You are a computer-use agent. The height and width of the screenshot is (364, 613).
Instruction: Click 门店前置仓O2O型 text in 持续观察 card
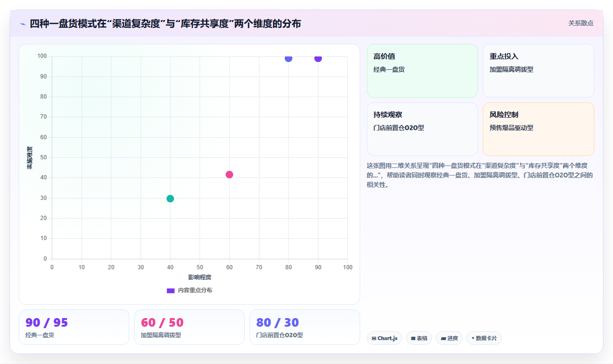pos(399,128)
